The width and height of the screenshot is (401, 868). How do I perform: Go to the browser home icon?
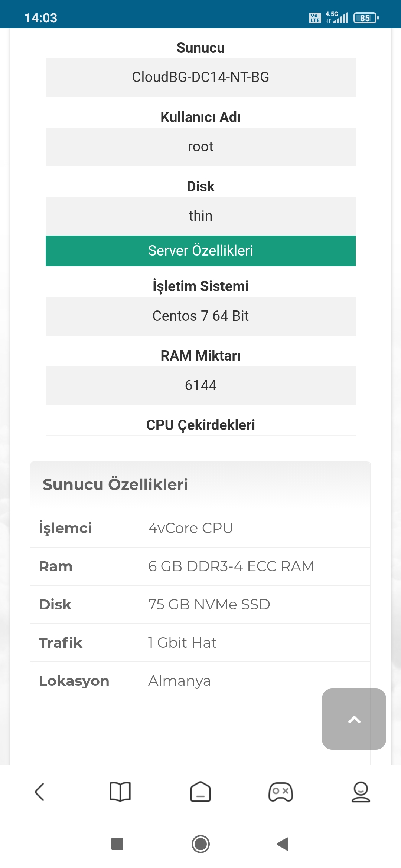click(x=200, y=792)
